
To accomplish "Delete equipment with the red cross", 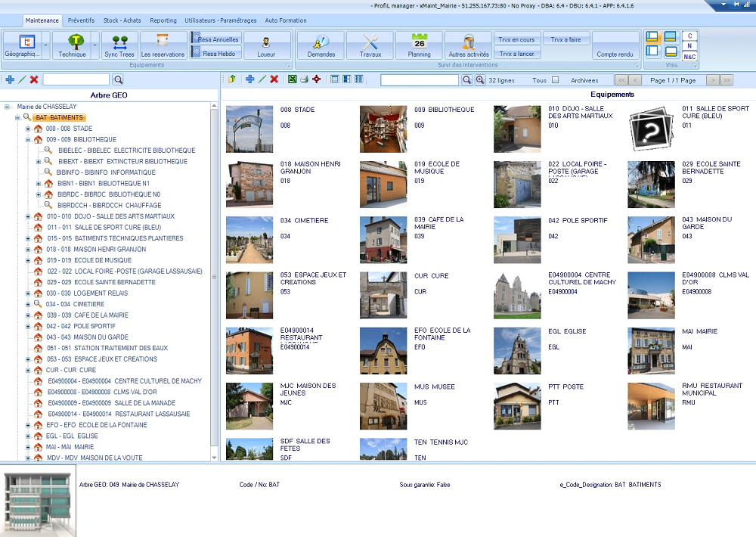I will 274,79.
